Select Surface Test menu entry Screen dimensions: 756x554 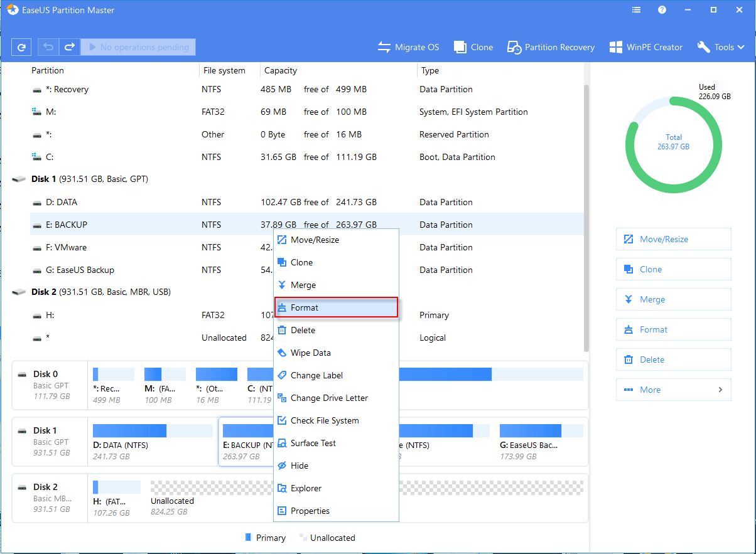point(336,443)
